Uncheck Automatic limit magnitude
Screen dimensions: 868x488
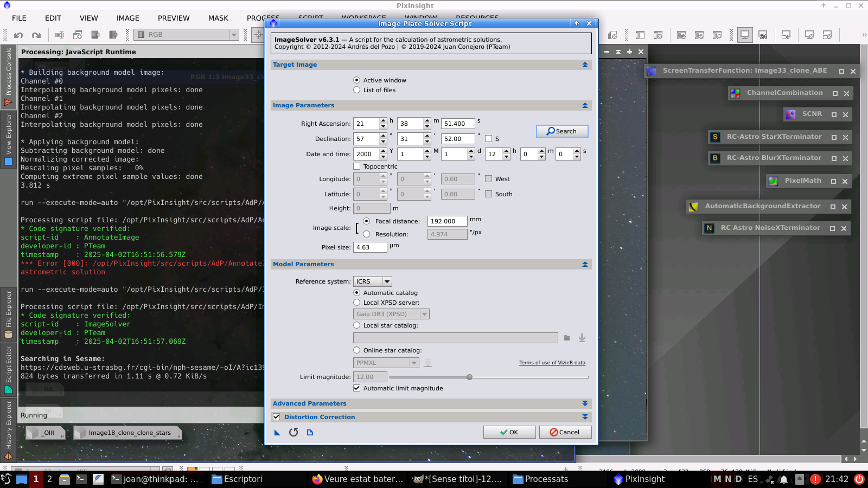(x=357, y=388)
